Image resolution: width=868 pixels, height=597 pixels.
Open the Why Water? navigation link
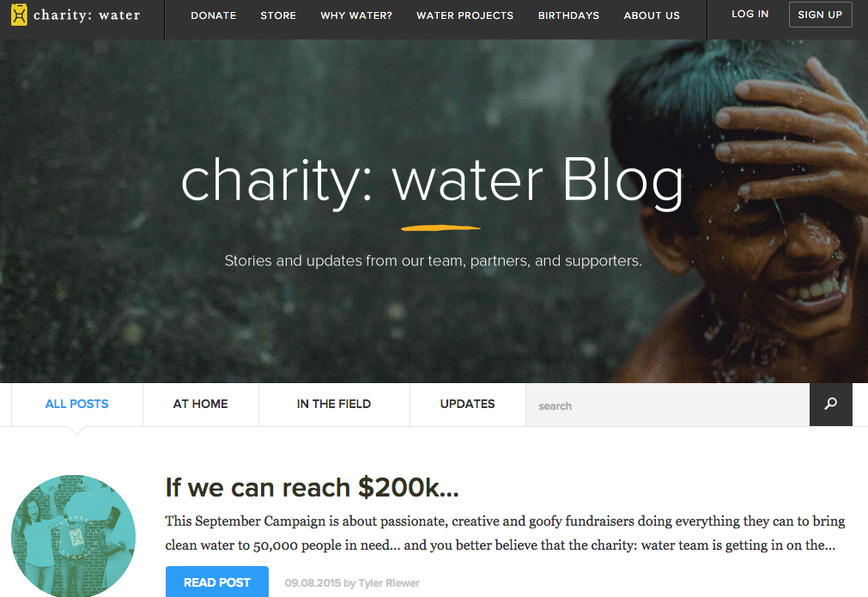point(356,15)
